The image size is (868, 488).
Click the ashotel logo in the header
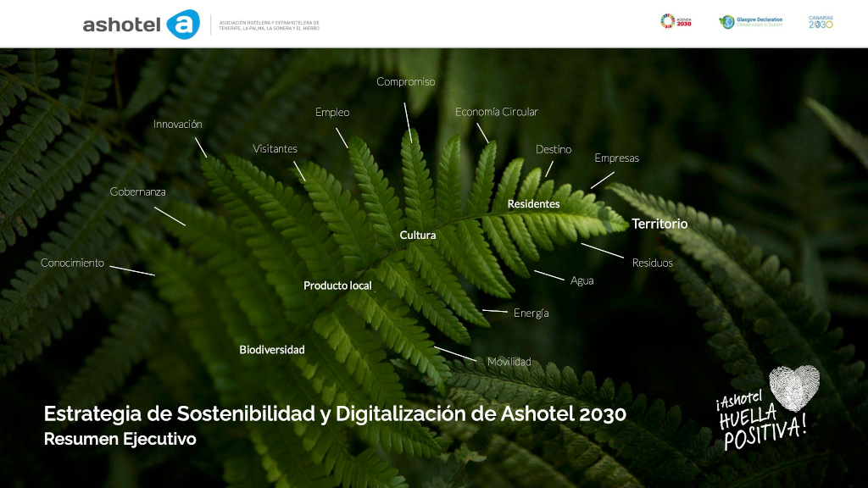tap(141, 25)
